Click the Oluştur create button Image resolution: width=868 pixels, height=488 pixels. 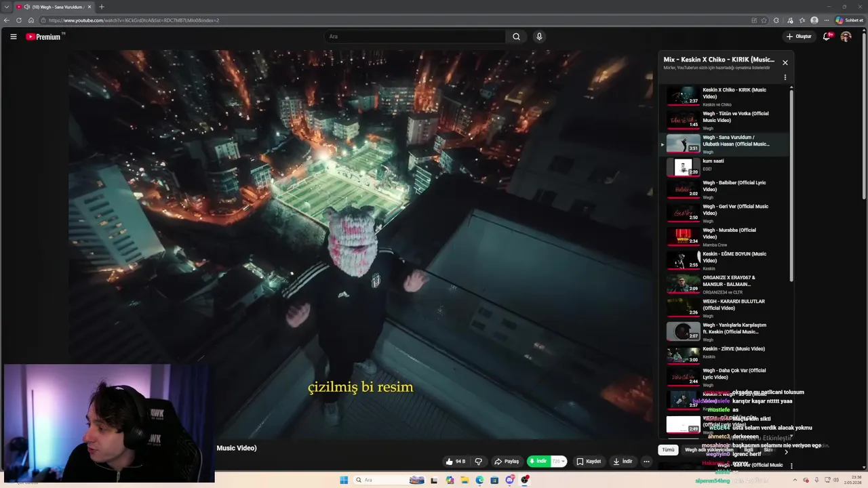click(x=799, y=37)
